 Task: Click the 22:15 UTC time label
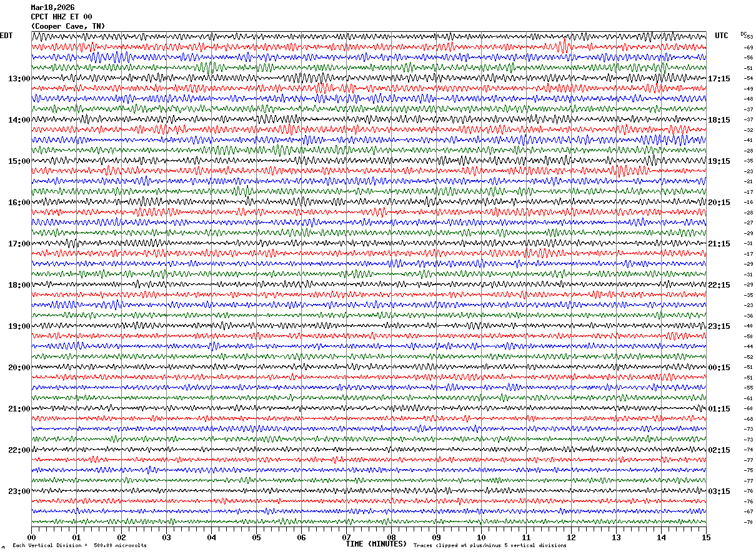719,285
